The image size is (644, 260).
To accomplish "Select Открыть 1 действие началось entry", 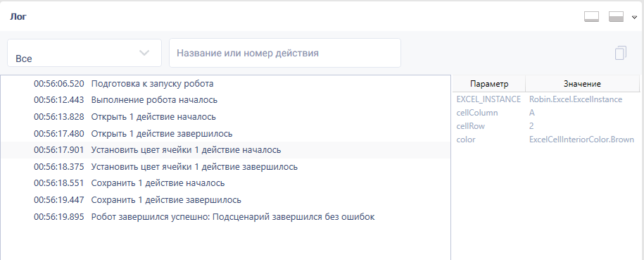I will 225,117.
